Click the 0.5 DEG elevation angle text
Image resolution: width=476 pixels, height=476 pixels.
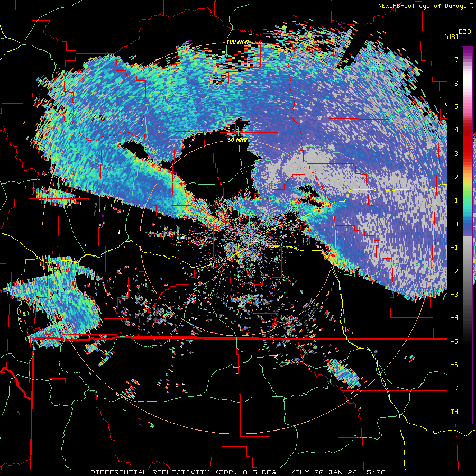[x=260, y=472]
